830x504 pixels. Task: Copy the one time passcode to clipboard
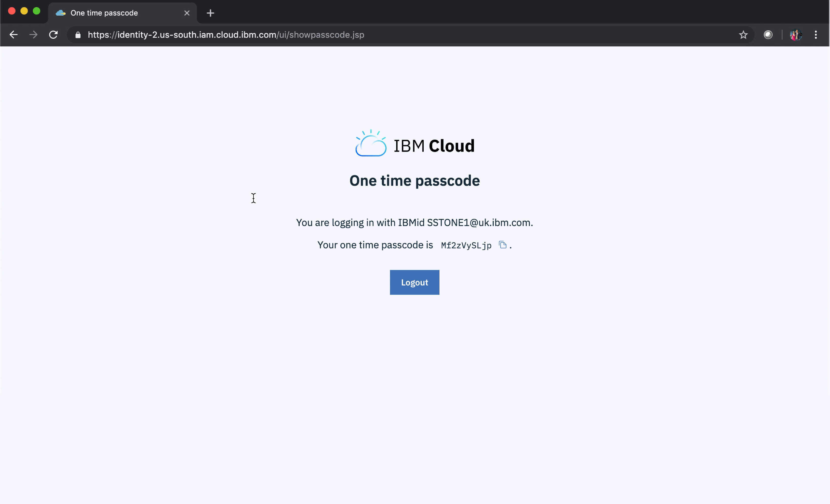(x=503, y=245)
